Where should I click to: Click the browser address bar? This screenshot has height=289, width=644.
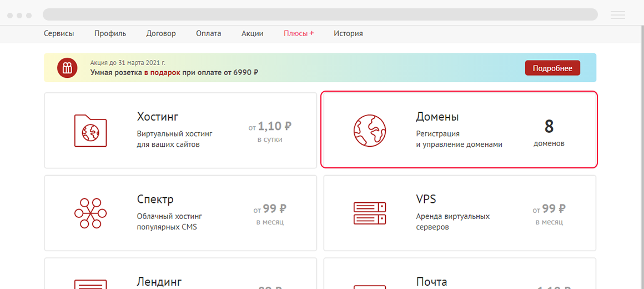point(320,14)
